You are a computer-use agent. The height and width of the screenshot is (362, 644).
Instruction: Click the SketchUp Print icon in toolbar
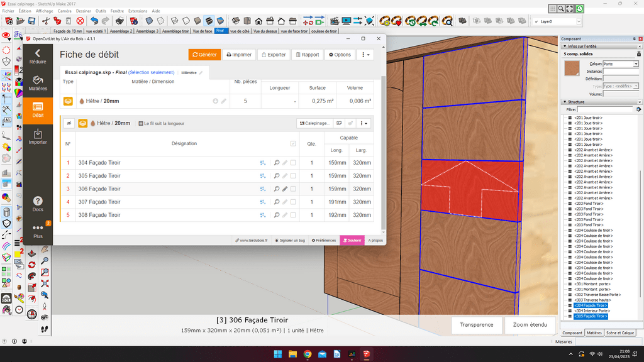coord(119,21)
